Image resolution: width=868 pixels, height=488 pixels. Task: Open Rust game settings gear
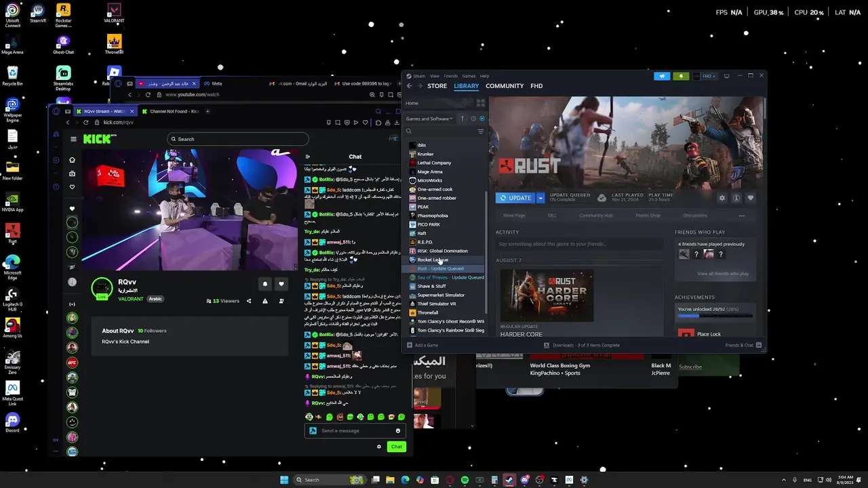tap(722, 198)
